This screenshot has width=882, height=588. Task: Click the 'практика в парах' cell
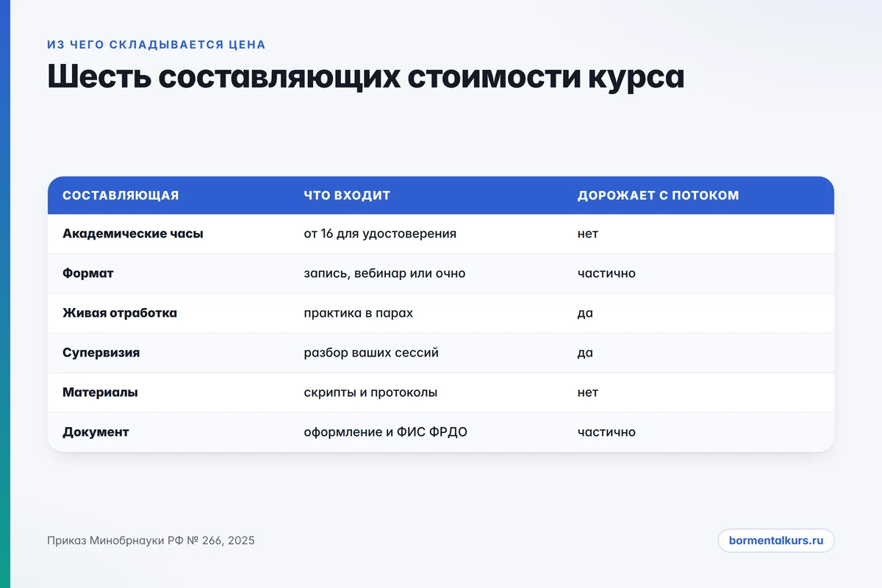[x=359, y=313]
